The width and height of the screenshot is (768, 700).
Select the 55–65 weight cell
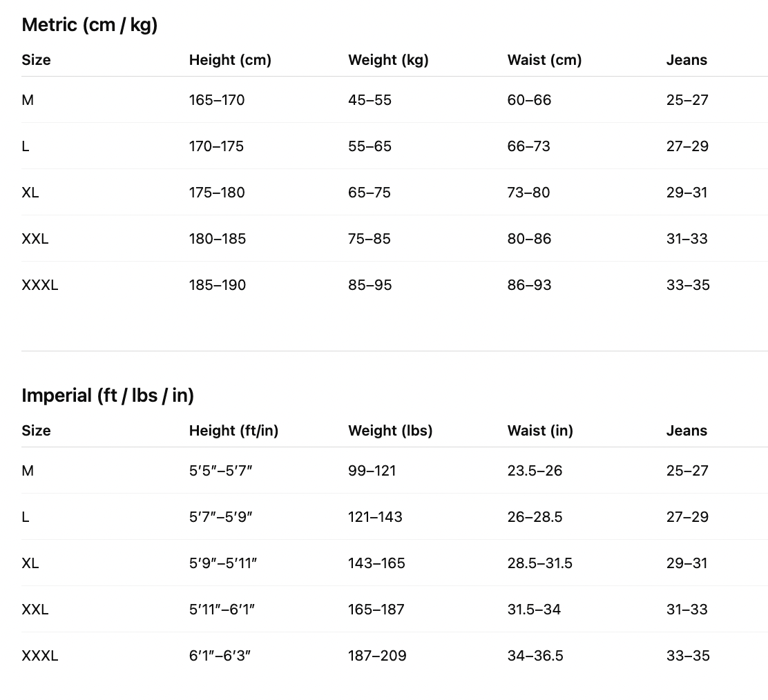pyautogui.click(x=369, y=146)
